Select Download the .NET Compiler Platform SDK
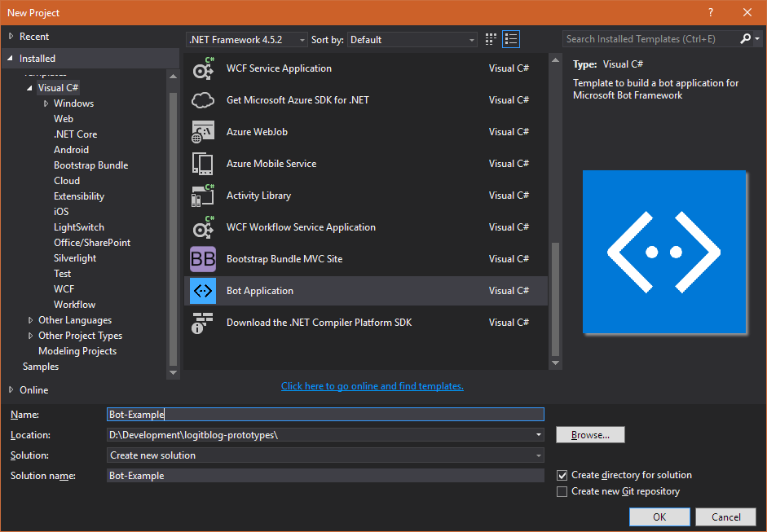 [x=319, y=323]
